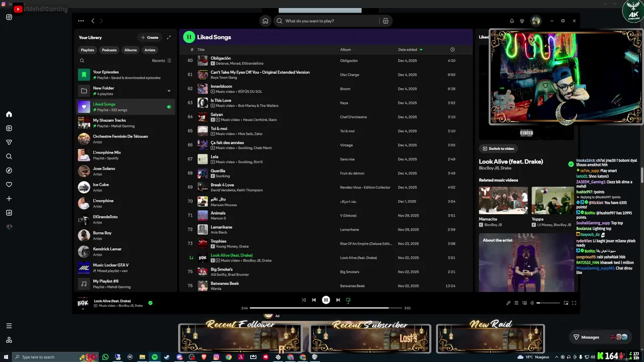
Task: Open the Friend Activity icon in the top bar
Action: tap(522, 21)
